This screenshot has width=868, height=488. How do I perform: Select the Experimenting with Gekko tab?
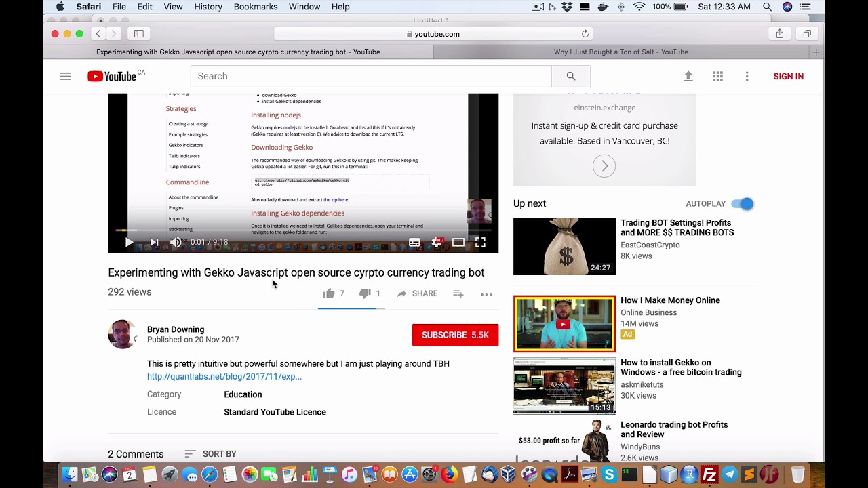click(x=238, y=52)
